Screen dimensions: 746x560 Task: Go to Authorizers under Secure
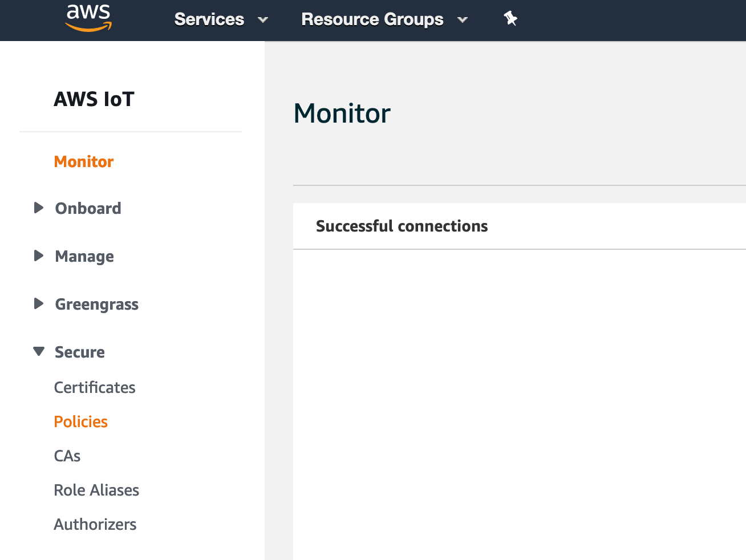pos(95,525)
